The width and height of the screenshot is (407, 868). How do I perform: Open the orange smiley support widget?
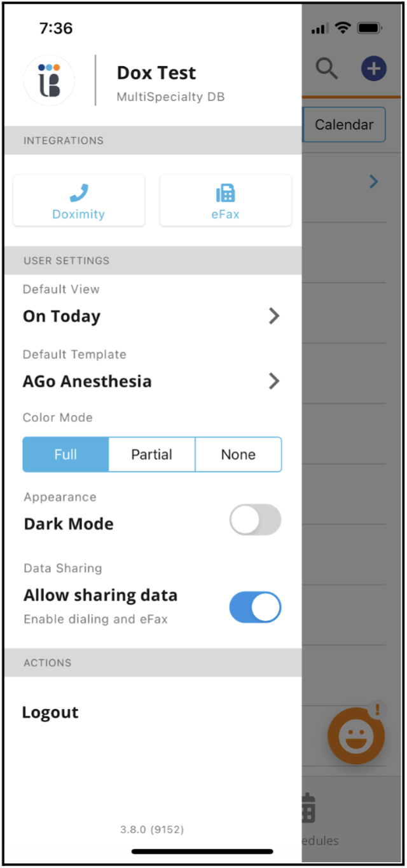coord(356,735)
